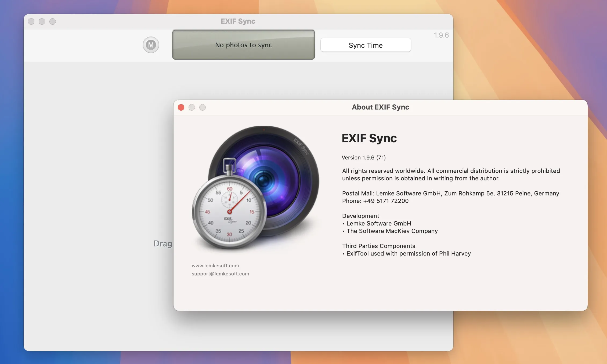Click the All rights reserved worldwide text
The width and height of the screenshot is (607, 364).
[451, 174]
